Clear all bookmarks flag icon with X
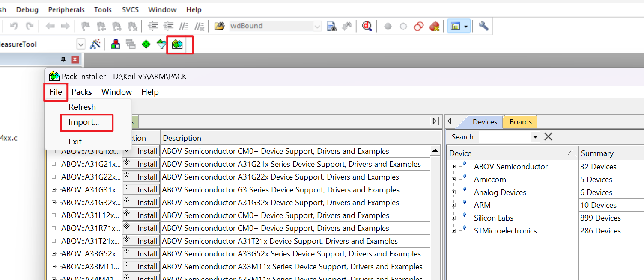 132,26
